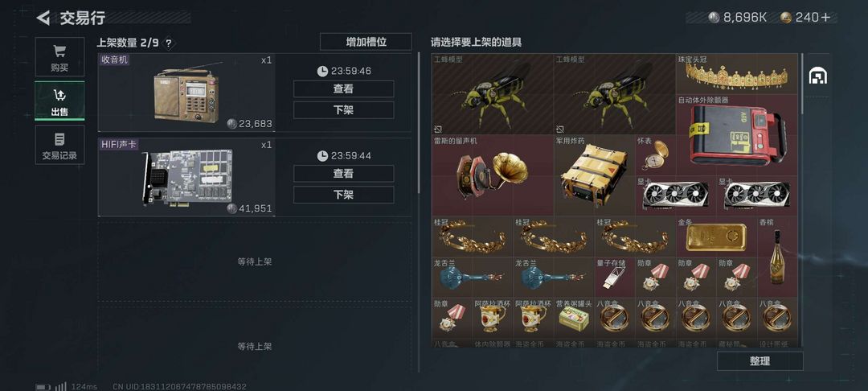Switch to the 交易记录 tab
868x391 pixels.
[x=59, y=145]
